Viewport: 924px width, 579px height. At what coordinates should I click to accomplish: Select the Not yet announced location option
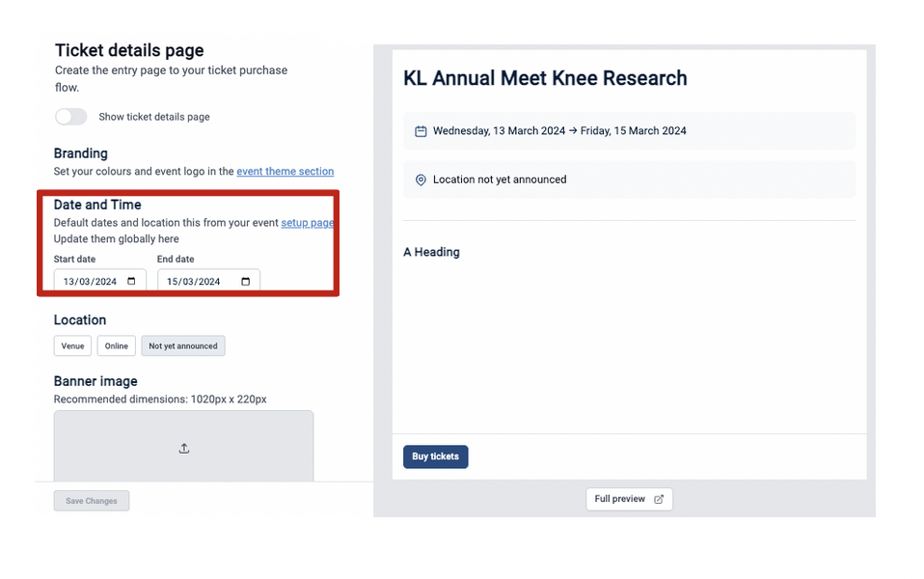tap(182, 345)
